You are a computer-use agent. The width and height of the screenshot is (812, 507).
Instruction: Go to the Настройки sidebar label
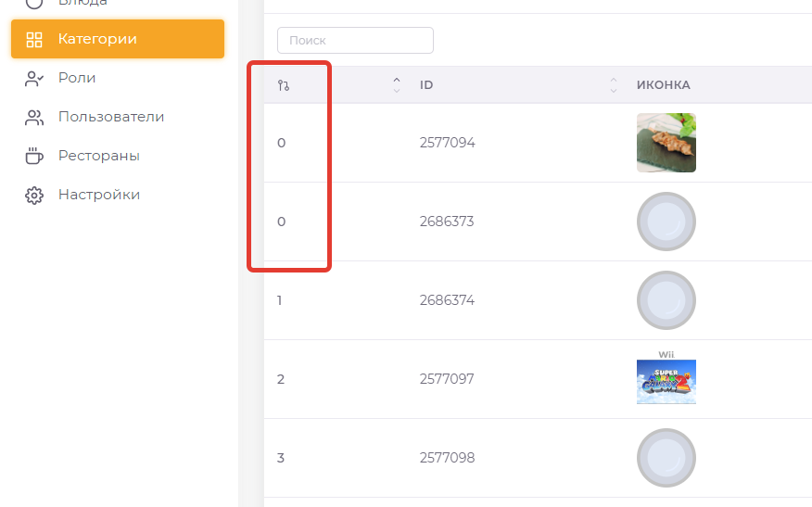99,195
